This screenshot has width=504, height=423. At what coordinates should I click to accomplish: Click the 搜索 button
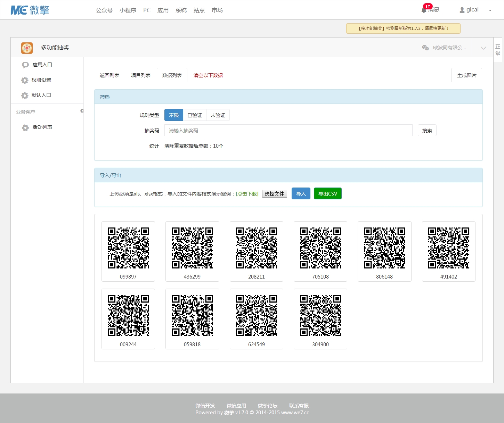427,131
